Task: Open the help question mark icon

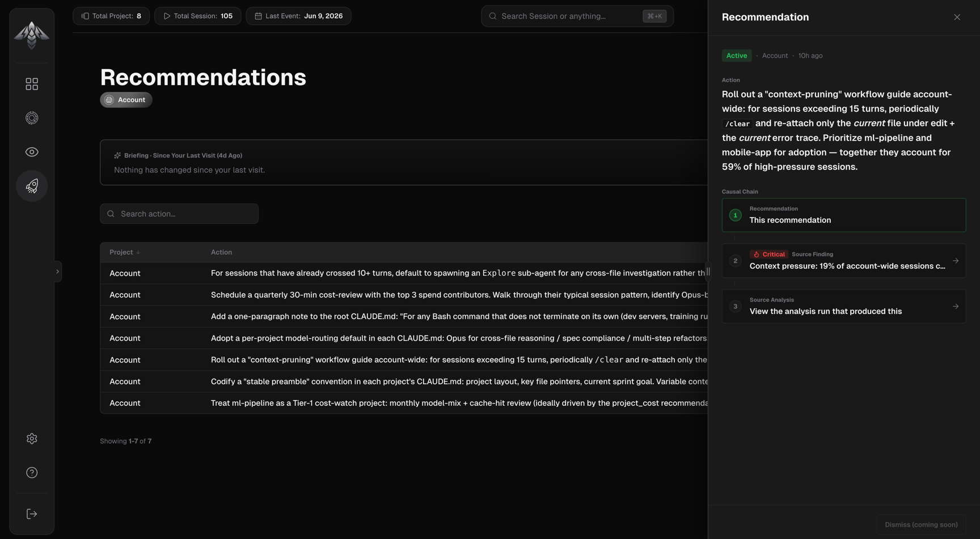Action: [x=32, y=473]
